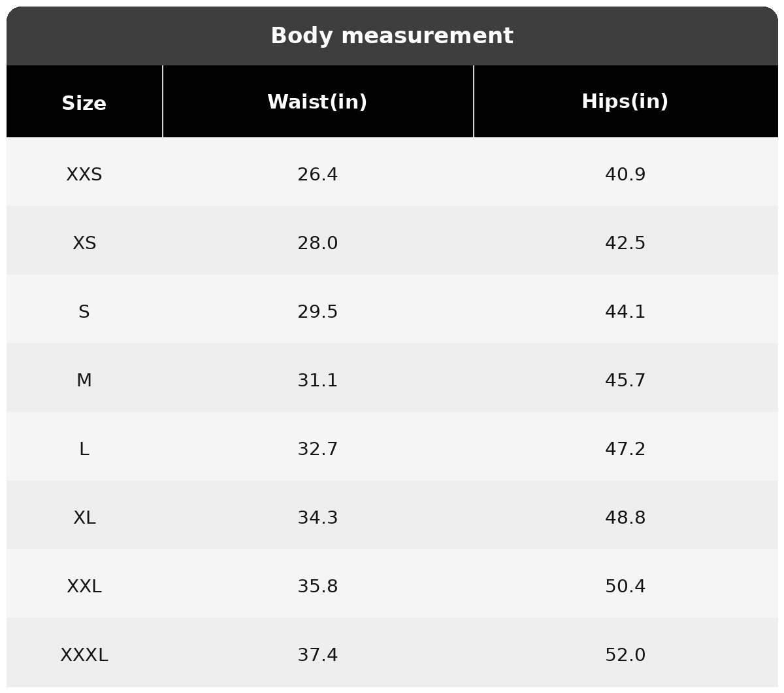Click the XXS size cell
This screenshot has width=784, height=693.
point(84,175)
